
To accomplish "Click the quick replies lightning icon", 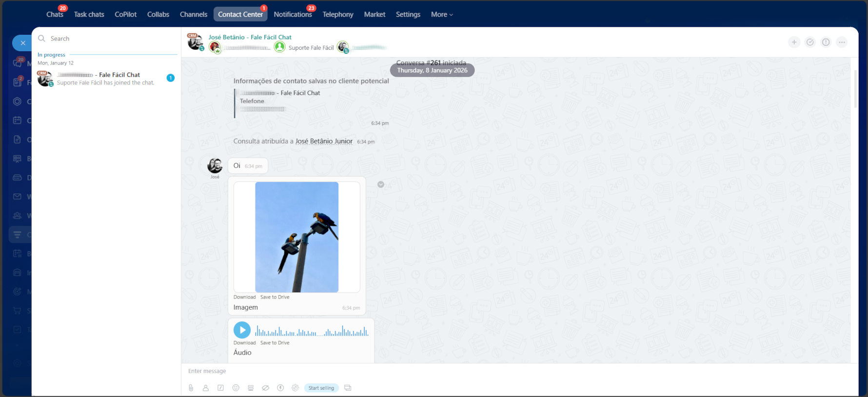I will point(280,388).
